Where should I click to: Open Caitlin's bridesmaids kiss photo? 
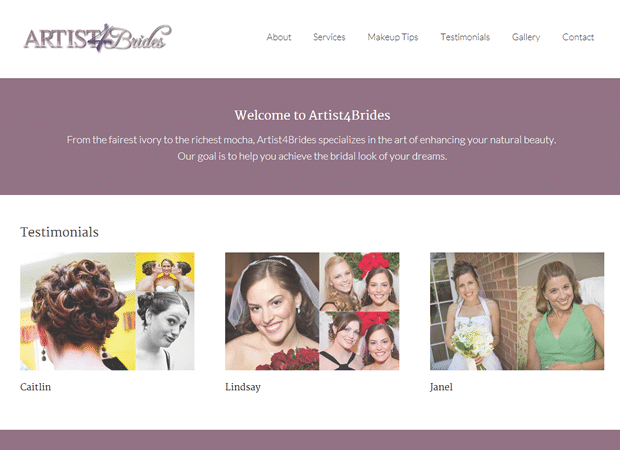165,272
